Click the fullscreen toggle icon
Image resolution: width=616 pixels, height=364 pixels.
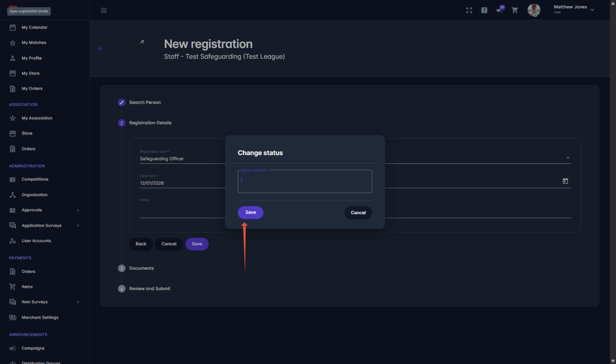click(x=469, y=10)
